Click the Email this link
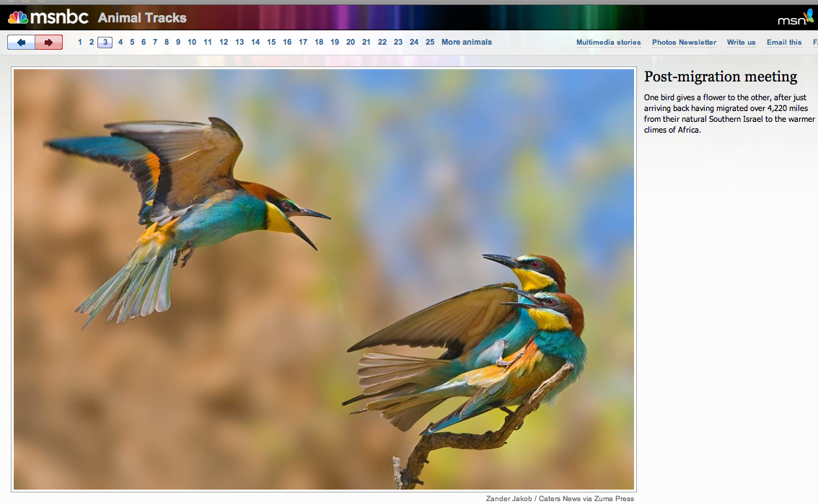This screenshot has height=504, width=818. (784, 43)
